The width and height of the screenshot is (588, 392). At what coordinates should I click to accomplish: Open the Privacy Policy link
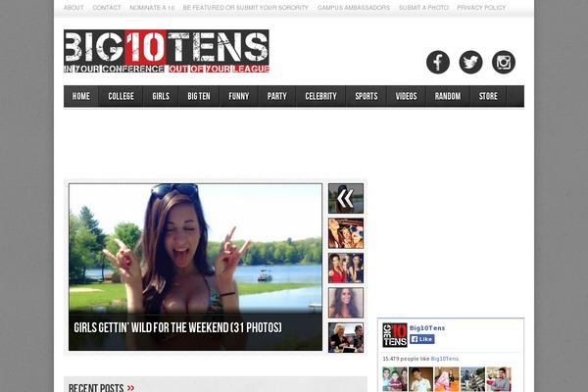click(x=481, y=8)
